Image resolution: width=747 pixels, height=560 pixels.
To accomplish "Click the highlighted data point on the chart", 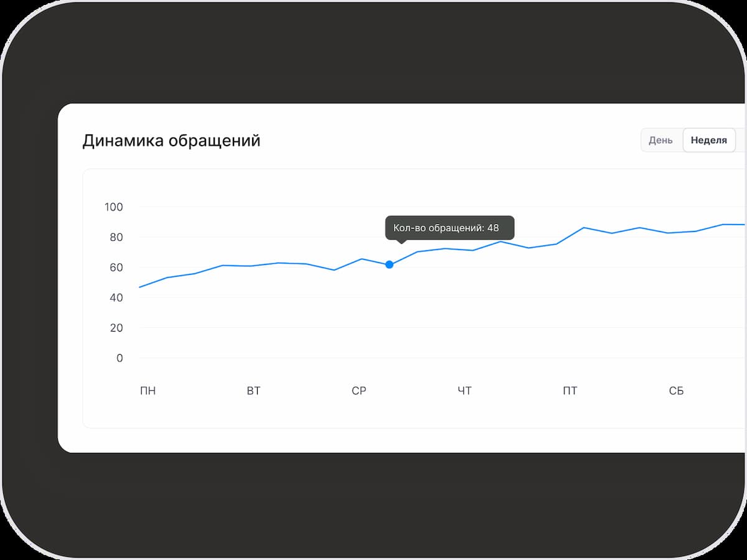I will click(x=390, y=264).
